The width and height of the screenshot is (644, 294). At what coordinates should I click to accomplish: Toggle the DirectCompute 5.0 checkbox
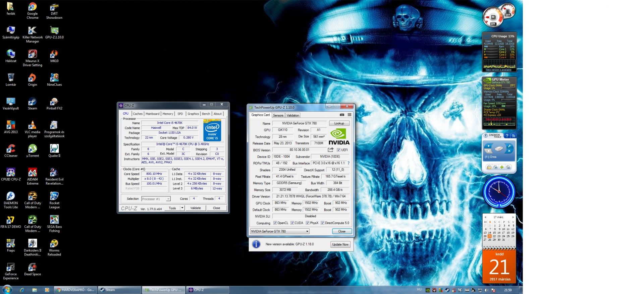pyautogui.click(x=322, y=223)
